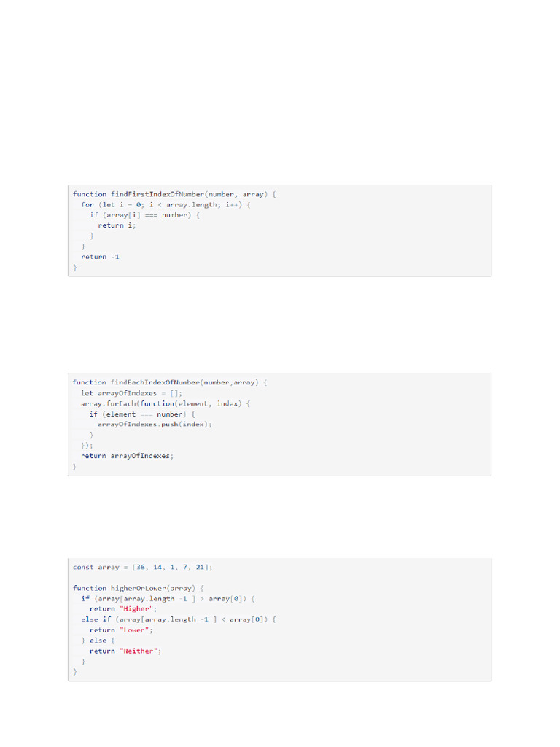
Task: Click the 'return i;' statement
Action: tap(117, 225)
